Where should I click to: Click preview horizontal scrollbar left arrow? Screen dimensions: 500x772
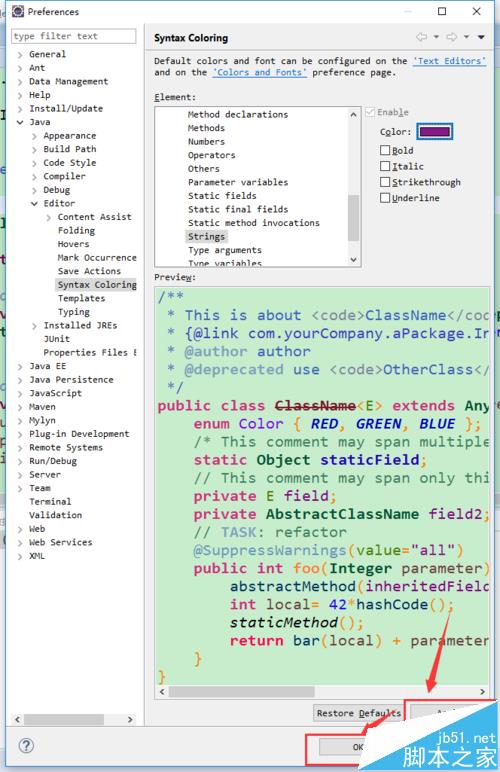click(x=162, y=691)
